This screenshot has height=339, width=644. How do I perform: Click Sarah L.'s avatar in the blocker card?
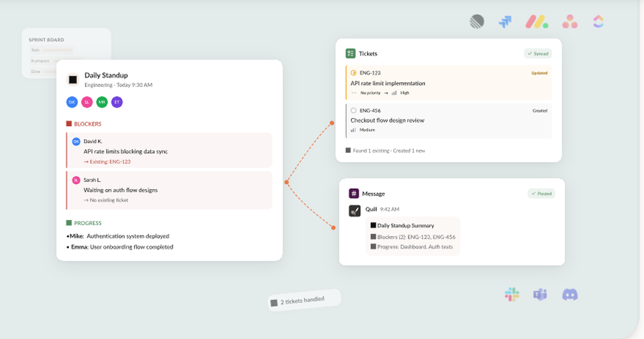pyautogui.click(x=76, y=180)
